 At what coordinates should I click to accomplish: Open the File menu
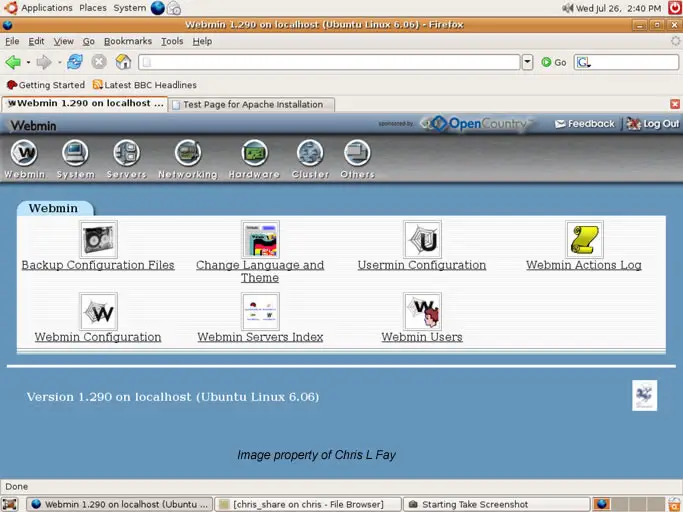tap(12, 41)
